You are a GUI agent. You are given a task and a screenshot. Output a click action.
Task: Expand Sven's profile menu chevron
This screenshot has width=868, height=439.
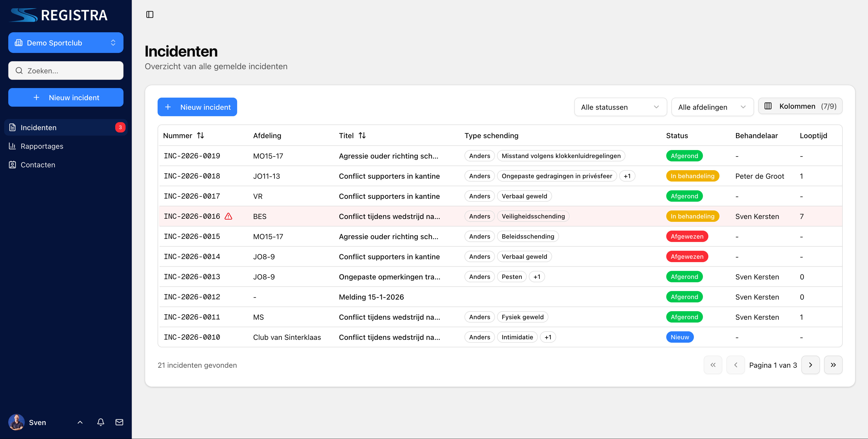tap(80, 422)
